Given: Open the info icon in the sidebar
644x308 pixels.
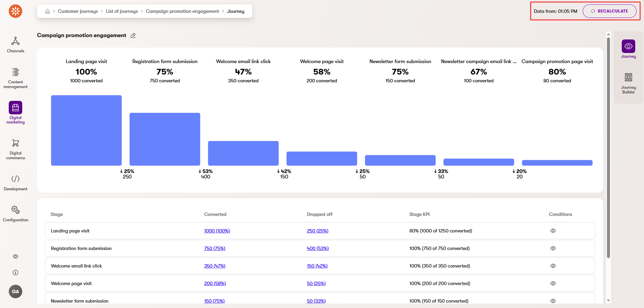Looking at the screenshot, I should pyautogui.click(x=15, y=273).
